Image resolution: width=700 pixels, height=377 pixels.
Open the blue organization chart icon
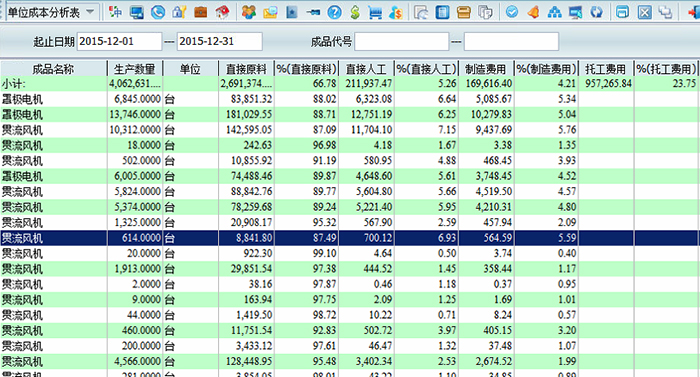[x=554, y=12]
